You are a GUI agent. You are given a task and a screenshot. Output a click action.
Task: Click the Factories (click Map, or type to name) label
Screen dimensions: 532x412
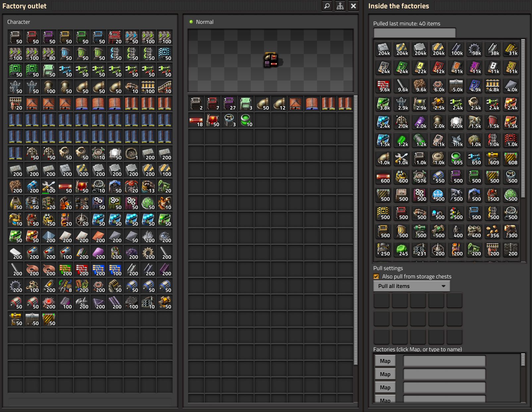tap(417, 349)
